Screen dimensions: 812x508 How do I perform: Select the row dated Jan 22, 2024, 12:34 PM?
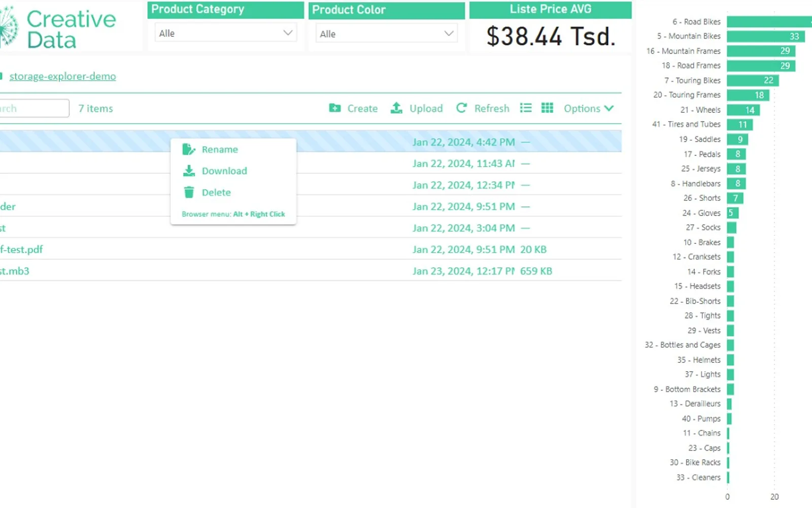click(311, 185)
